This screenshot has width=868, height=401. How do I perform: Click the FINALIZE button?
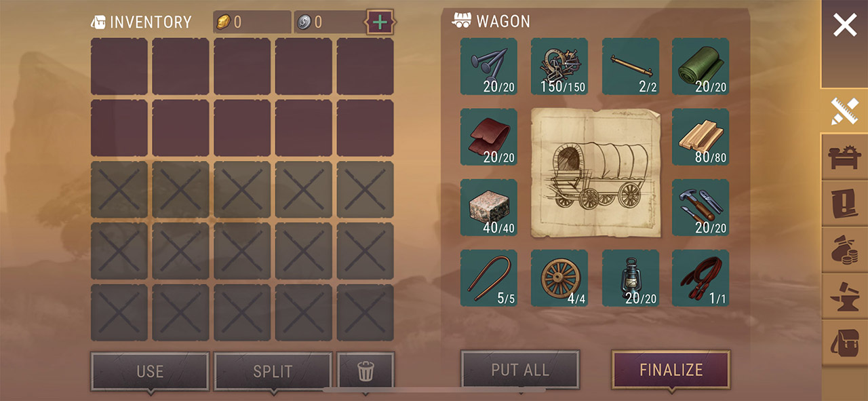click(x=671, y=370)
